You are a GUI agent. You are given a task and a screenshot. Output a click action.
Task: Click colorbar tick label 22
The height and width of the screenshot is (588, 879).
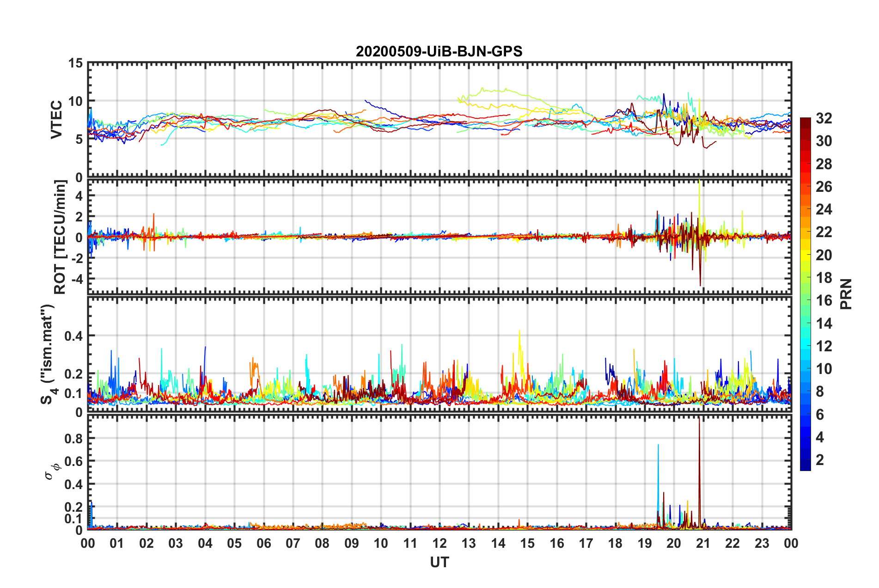[824, 232]
